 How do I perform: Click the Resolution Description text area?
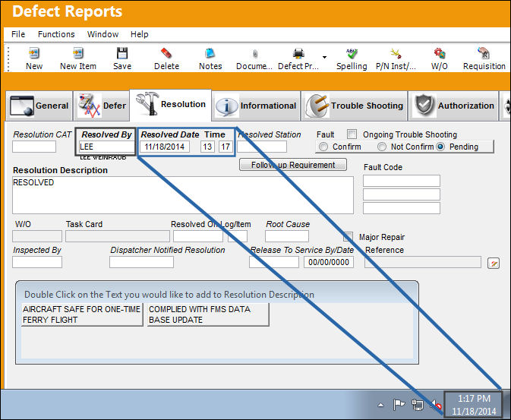click(183, 195)
